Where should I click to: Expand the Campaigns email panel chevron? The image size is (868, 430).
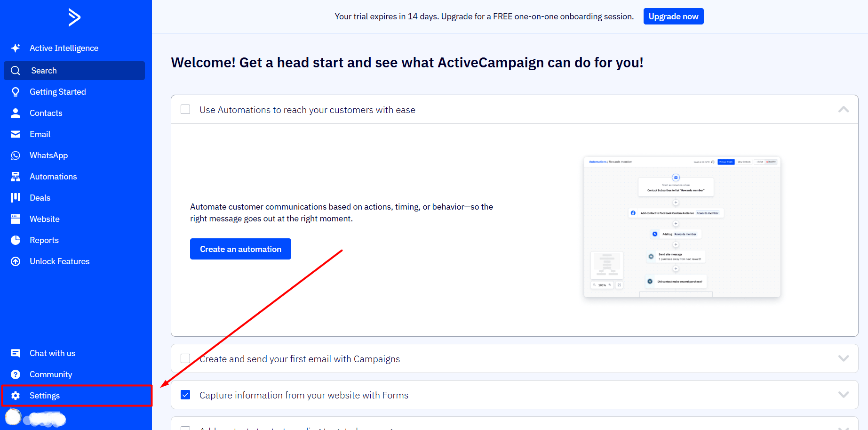(x=844, y=358)
